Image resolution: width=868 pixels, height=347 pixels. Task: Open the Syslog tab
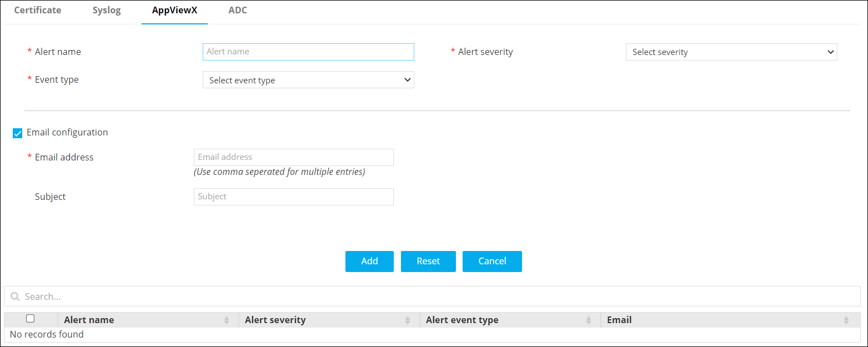pos(107,10)
